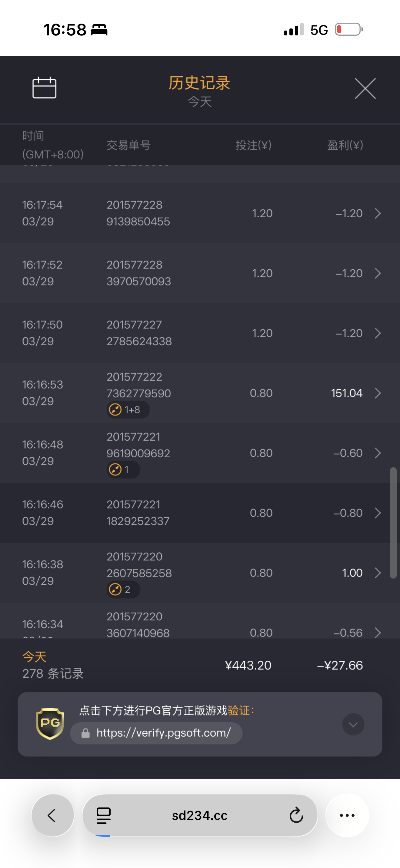The height and width of the screenshot is (868, 400).
Task: Expand details of 16:17:54 record
Action: (x=378, y=213)
